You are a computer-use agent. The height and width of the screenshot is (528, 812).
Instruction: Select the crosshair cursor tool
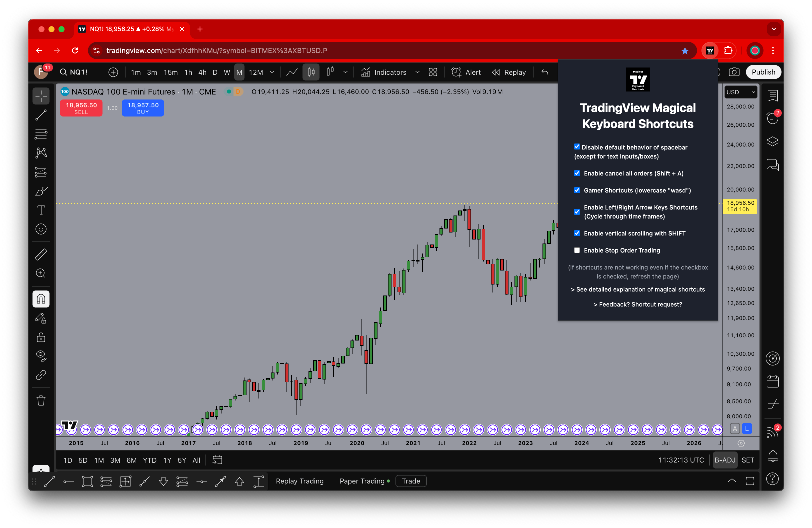click(41, 96)
